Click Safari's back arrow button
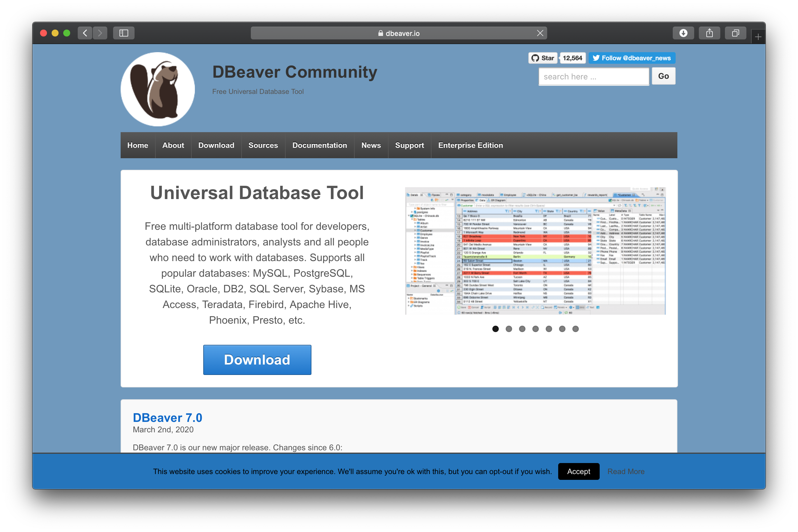The height and width of the screenshot is (532, 798). (x=85, y=33)
